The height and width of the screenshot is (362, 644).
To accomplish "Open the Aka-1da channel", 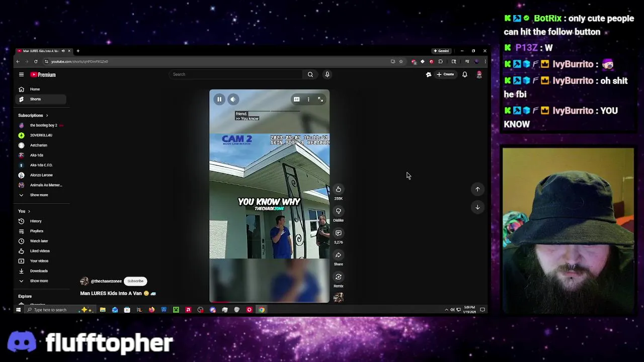I will pyautogui.click(x=40, y=155).
